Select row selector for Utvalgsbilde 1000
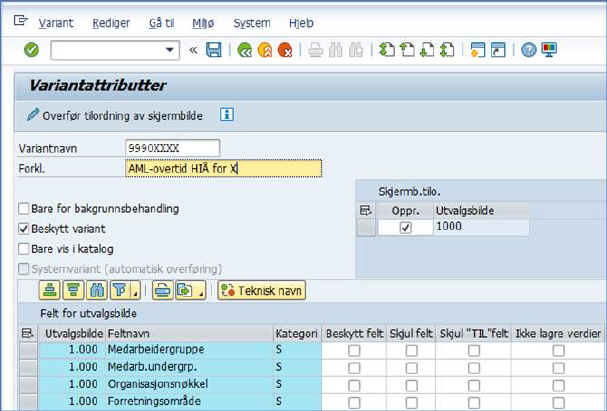The width and height of the screenshot is (607, 411). pos(366,227)
